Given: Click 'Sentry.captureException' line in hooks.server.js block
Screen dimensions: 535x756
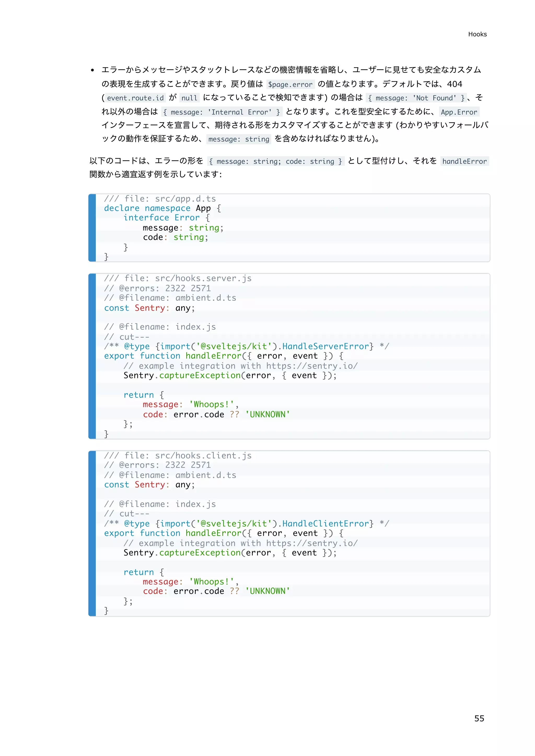Looking at the screenshot, I should pos(230,376).
